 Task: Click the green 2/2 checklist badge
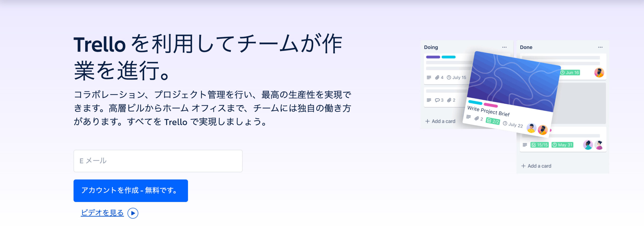pos(493,121)
